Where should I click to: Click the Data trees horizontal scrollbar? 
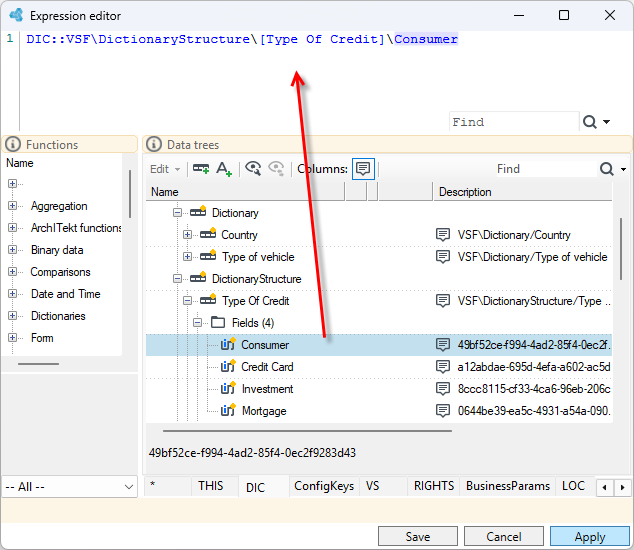[307, 431]
